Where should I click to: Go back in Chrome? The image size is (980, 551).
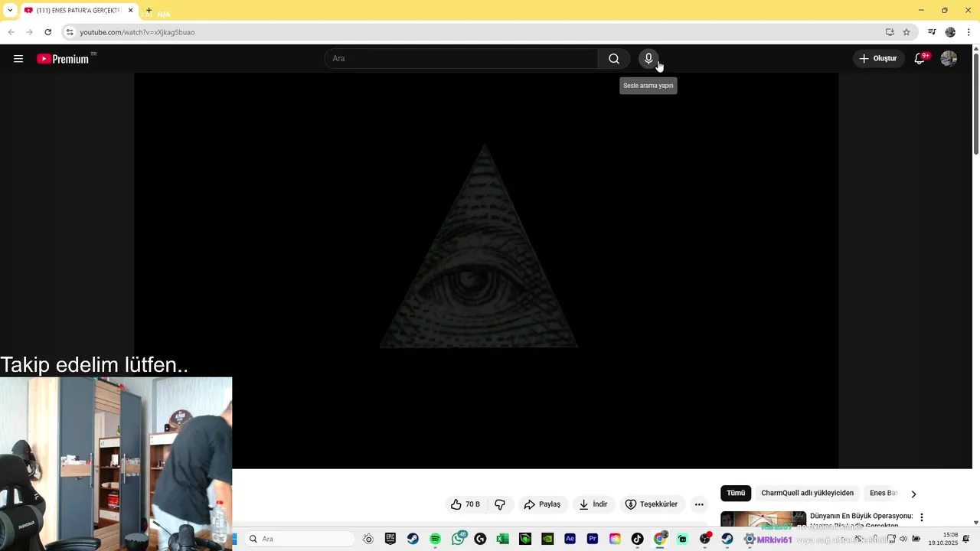11,32
